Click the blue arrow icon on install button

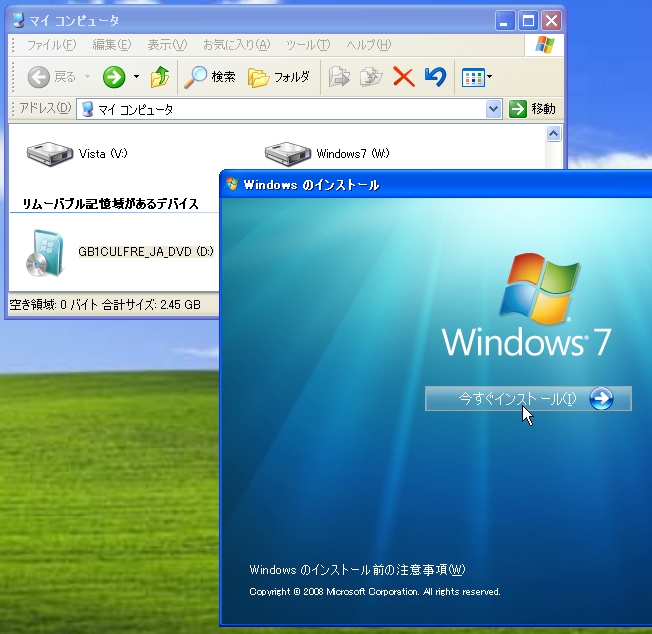click(601, 399)
